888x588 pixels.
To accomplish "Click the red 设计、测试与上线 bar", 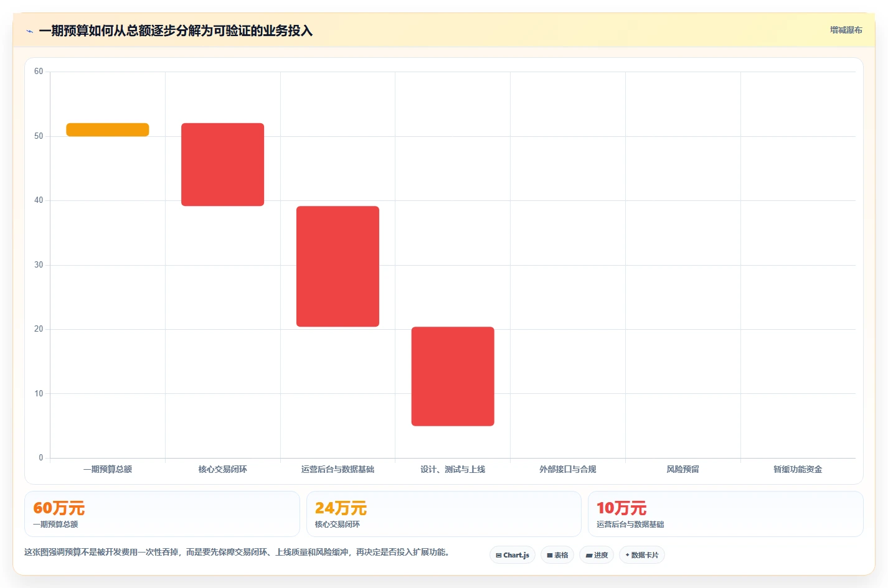I will 453,376.
